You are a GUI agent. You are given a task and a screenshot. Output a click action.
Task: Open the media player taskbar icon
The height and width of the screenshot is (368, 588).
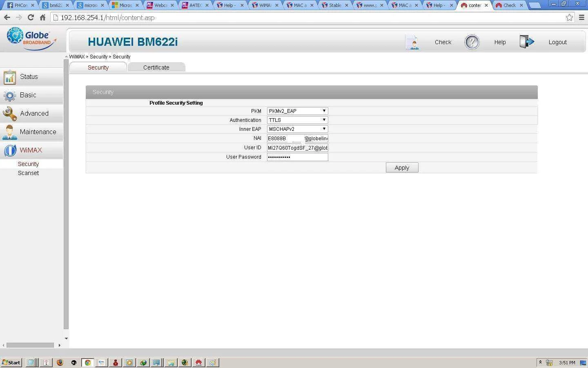point(129,363)
